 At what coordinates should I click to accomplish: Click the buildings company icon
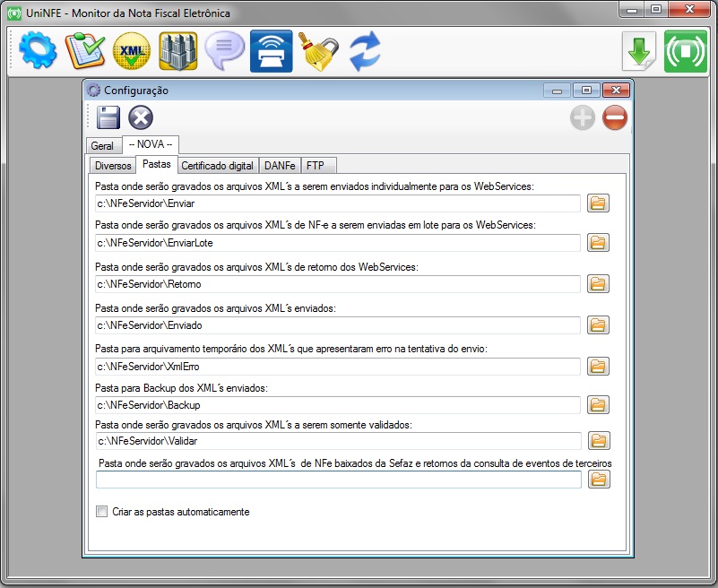point(178,51)
